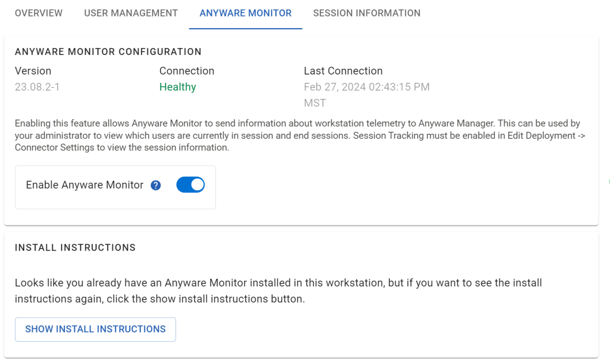
Task: Click the Last Connection timestamp Feb 27, 2024
Action: click(366, 95)
